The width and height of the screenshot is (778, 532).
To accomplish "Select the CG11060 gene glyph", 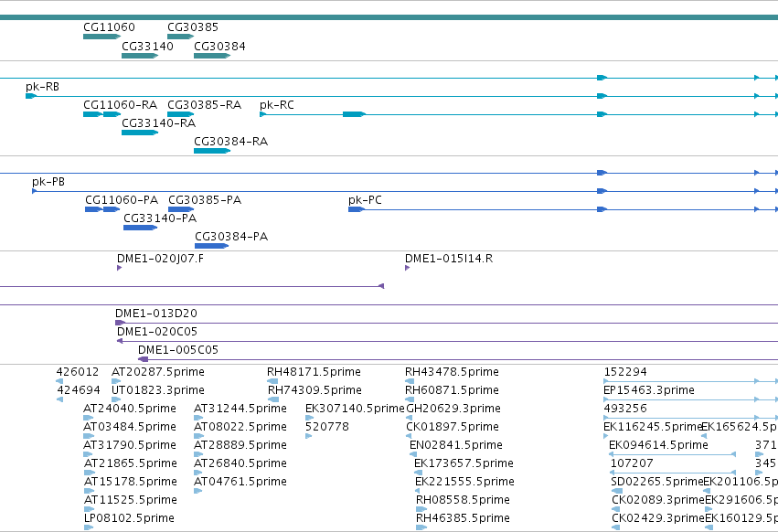I will point(101,37).
